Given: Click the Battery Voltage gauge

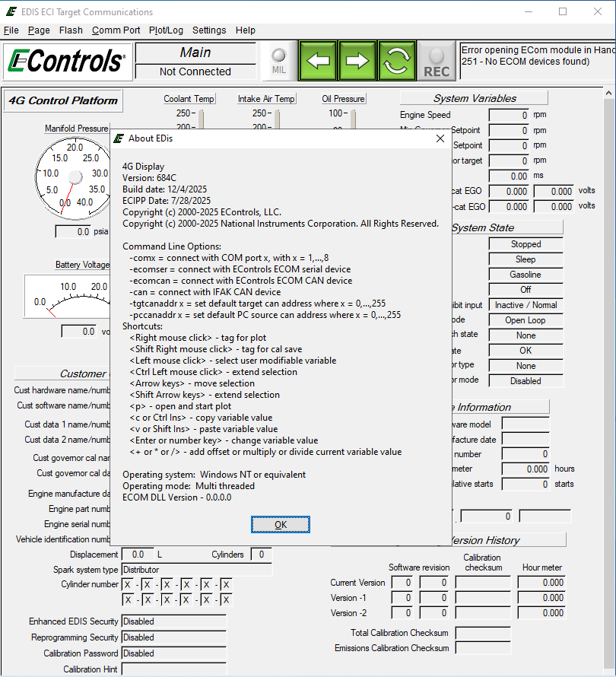Looking at the screenshot, I should tap(68, 297).
